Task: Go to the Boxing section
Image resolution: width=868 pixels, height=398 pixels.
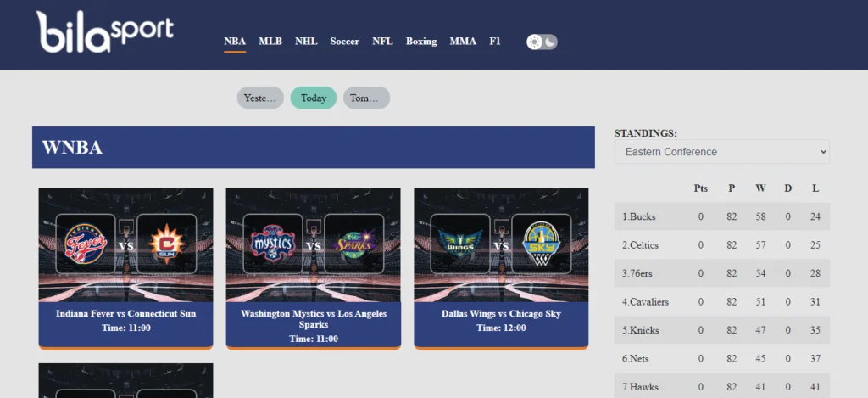Action: pyautogui.click(x=421, y=42)
